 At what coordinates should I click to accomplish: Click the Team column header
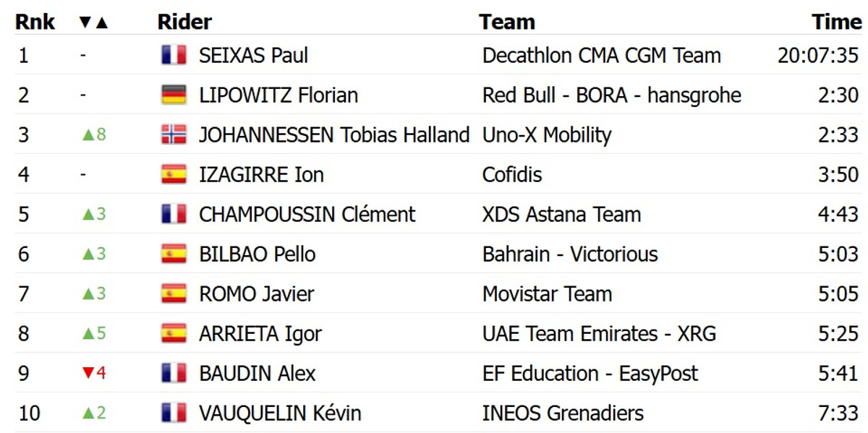click(506, 22)
